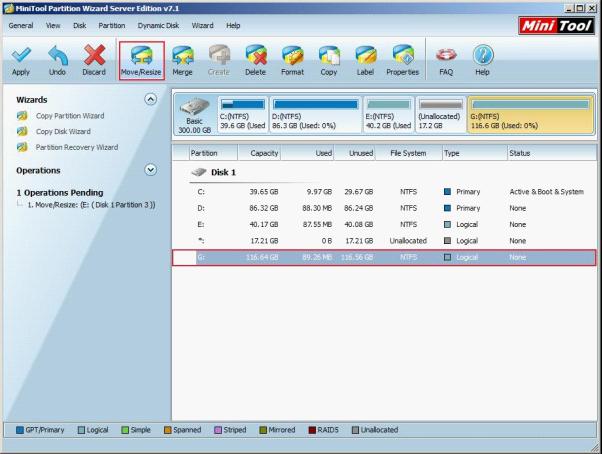Launch Partition Recovery Wizard link
Screen dimensions: 602x454
point(77,147)
